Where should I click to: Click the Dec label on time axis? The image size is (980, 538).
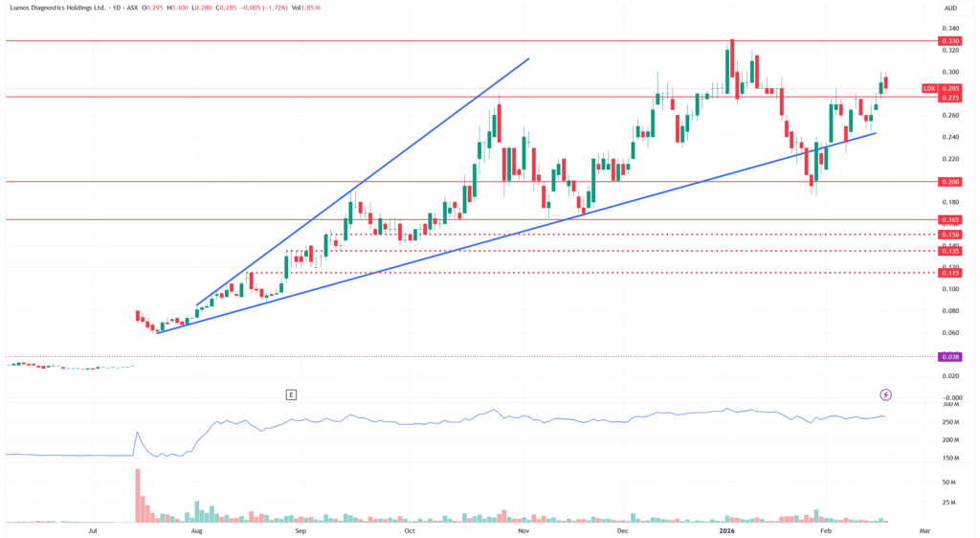coord(622,531)
